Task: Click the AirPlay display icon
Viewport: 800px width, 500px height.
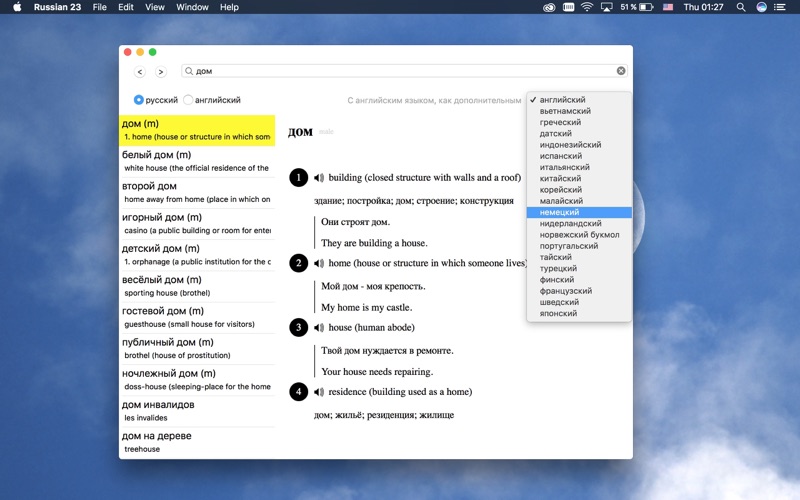Action: pyautogui.click(x=607, y=7)
